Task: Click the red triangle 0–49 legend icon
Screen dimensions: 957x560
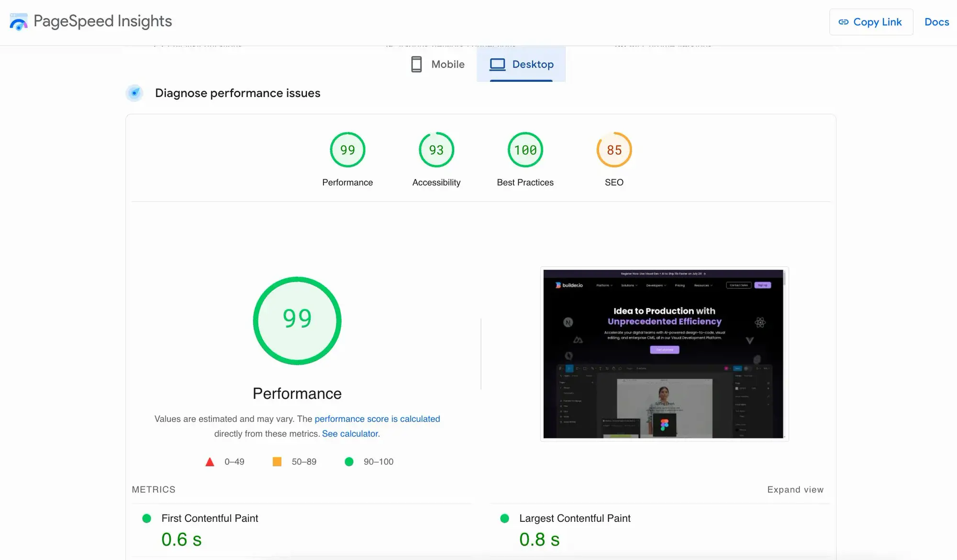Action: [x=210, y=462]
